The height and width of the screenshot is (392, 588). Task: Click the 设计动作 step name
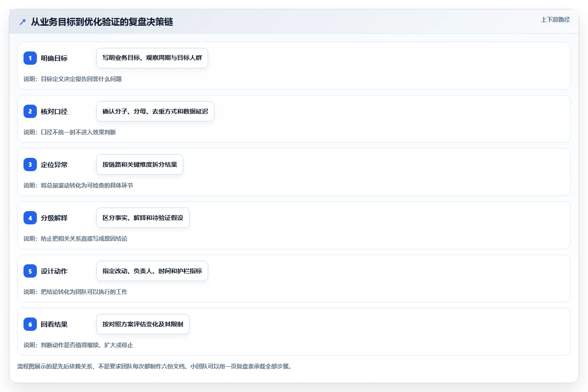(54, 271)
